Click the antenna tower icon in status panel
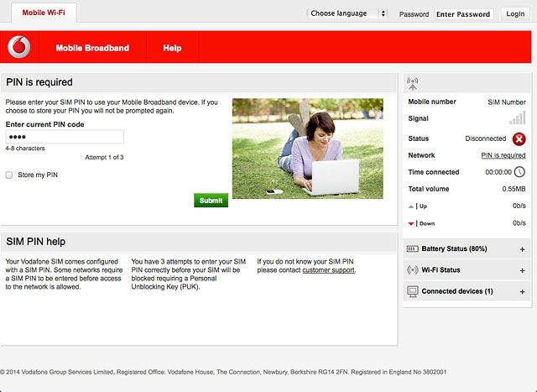The width and height of the screenshot is (537, 392). (412, 84)
